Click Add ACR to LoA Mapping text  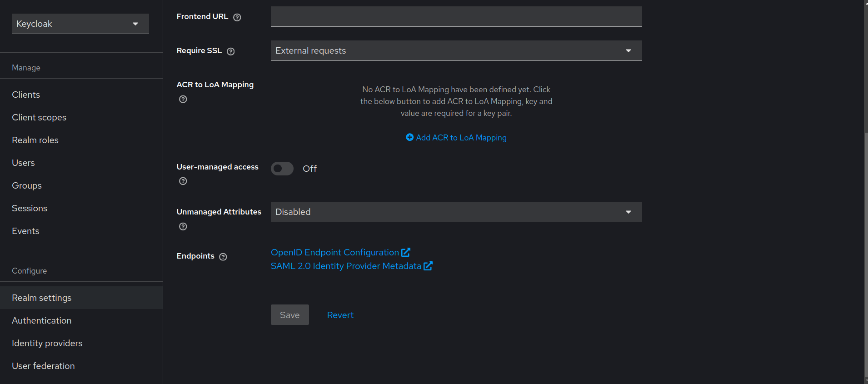coord(461,138)
